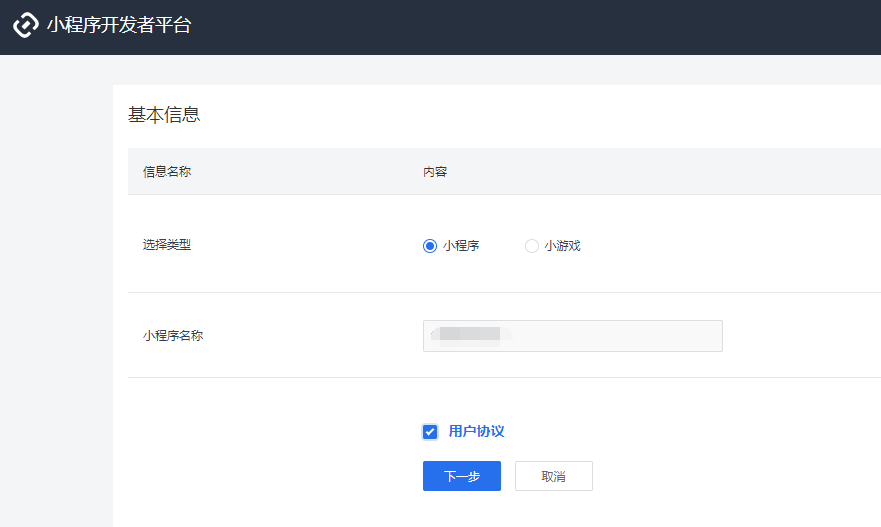Screen dimensions: 881x527
Task: Click the mini program platform logo icon
Action: pos(26,26)
